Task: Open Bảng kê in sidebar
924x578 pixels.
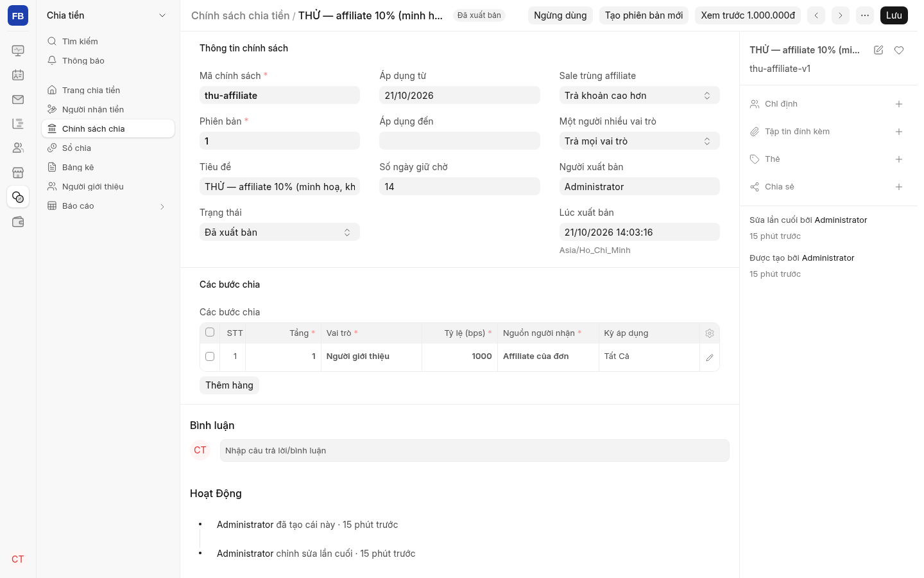Action: [x=108, y=168]
